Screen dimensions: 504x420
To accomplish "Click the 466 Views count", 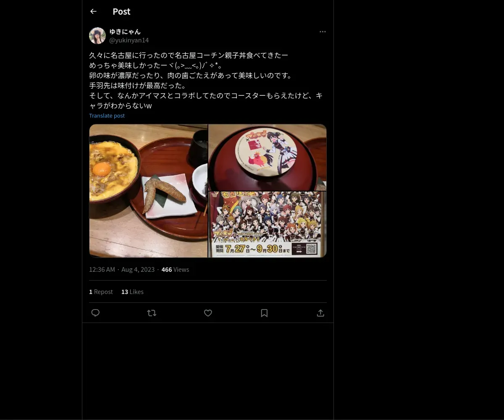I will [x=175, y=270].
